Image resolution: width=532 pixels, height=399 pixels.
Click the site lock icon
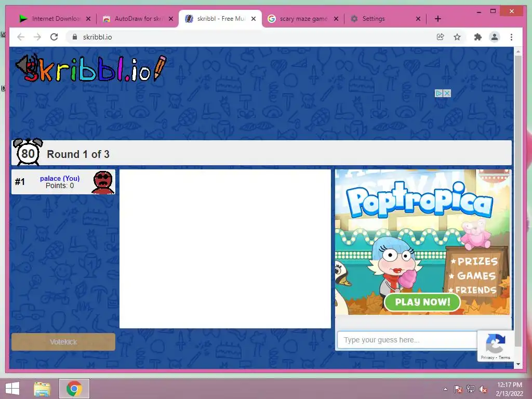coord(75,37)
